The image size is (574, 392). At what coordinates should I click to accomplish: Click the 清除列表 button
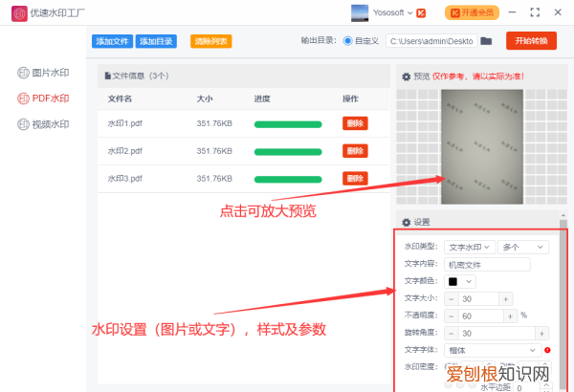coord(210,41)
